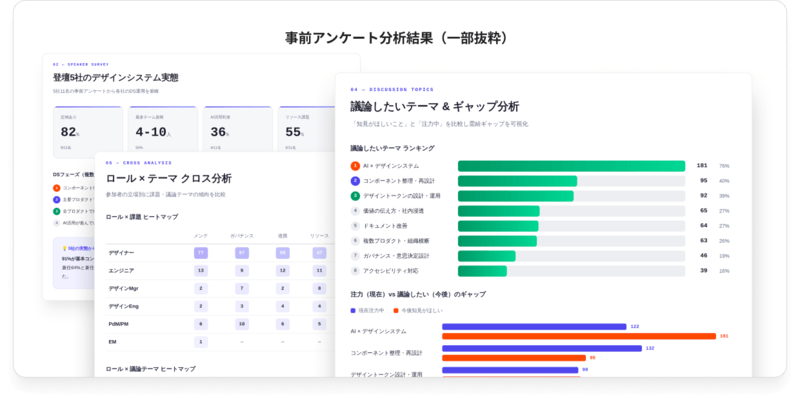Click the デザイナー row ガバナンス heatmap cell

click(x=242, y=253)
